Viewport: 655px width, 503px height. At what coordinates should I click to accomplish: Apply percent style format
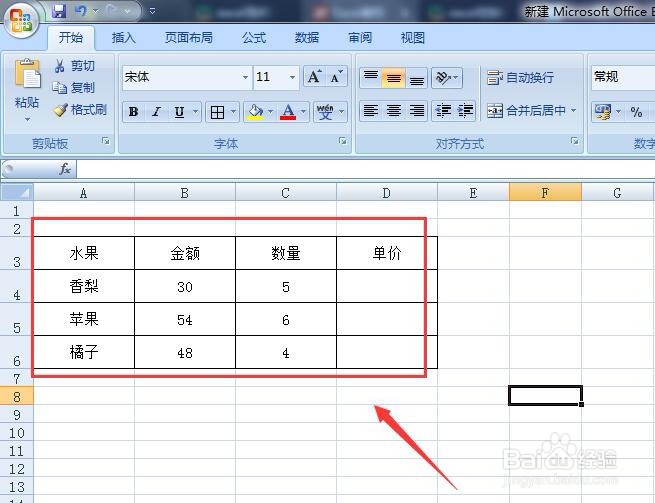tap(636, 112)
